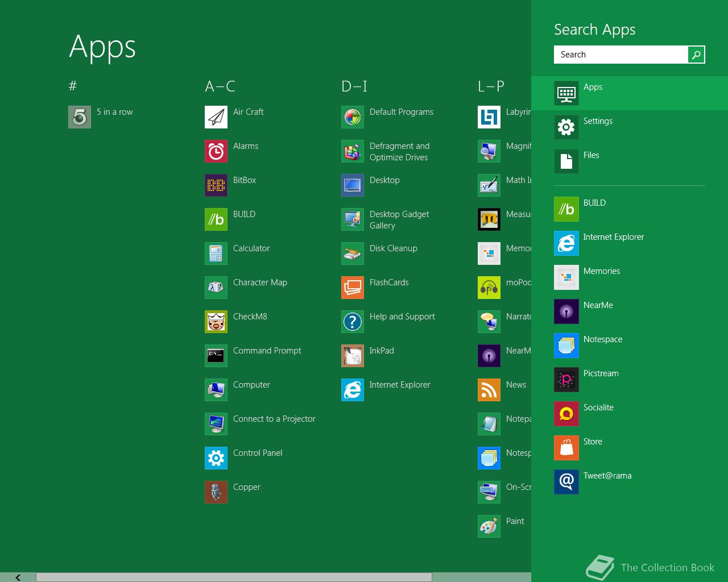
Task: Search within BUILD in the search pane
Action: (x=630, y=209)
